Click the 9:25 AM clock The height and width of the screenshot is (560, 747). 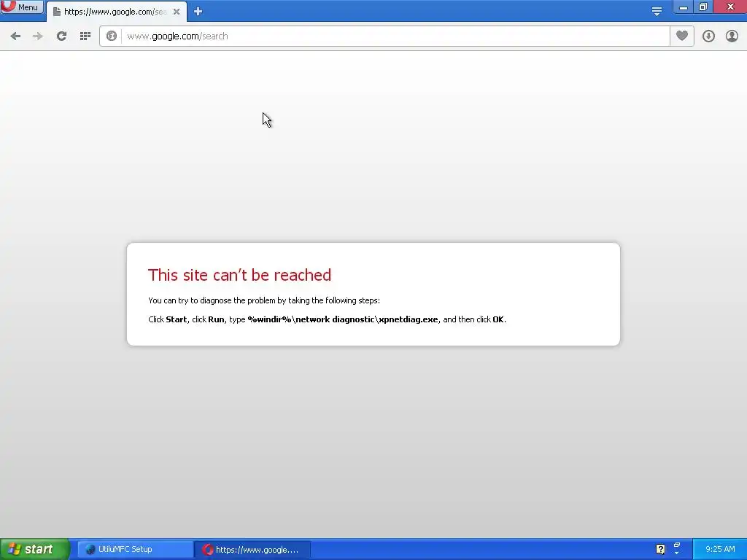(720, 550)
